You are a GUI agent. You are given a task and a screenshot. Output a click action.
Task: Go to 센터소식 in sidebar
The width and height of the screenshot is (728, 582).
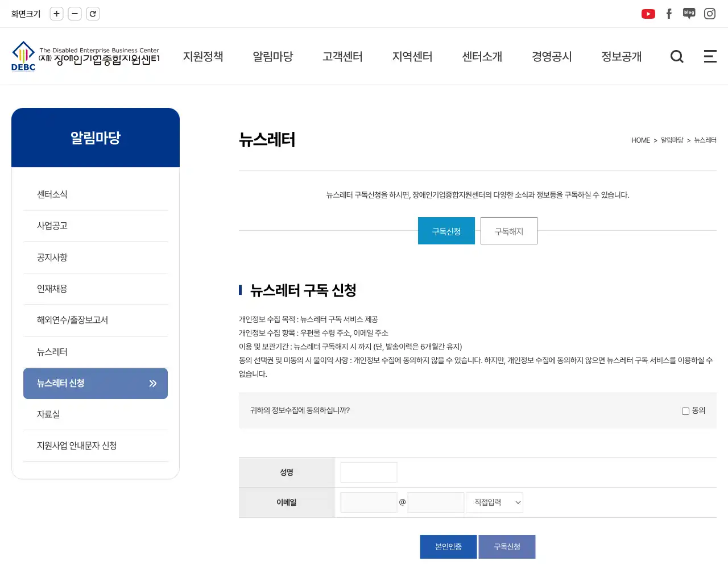tap(96, 194)
